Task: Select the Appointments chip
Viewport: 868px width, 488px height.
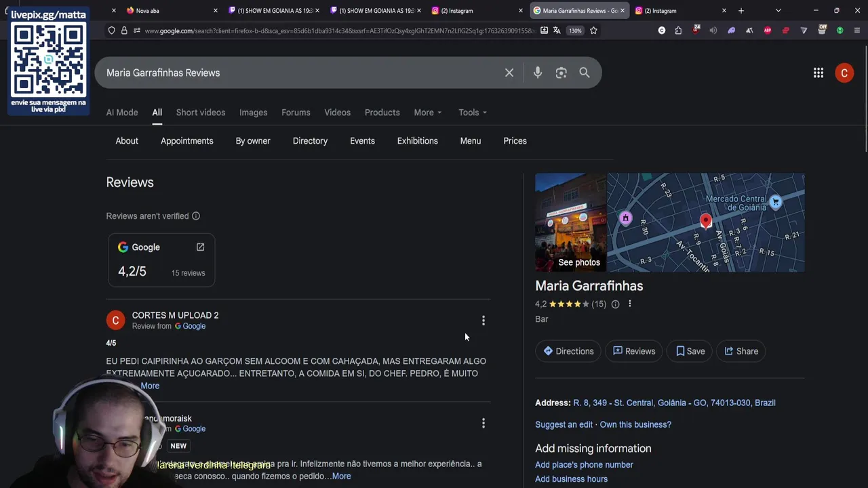Action: (x=187, y=141)
